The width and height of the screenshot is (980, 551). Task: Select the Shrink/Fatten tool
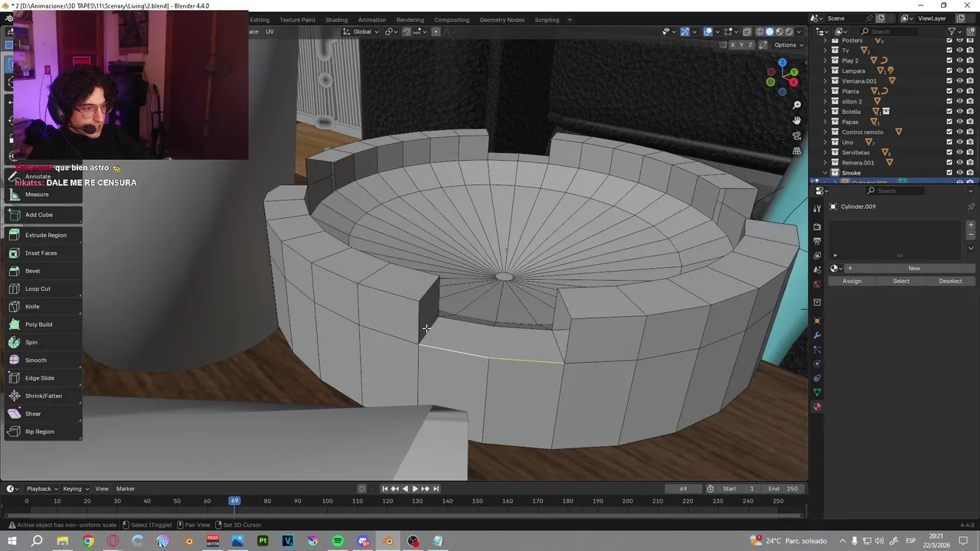[x=42, y=396]
